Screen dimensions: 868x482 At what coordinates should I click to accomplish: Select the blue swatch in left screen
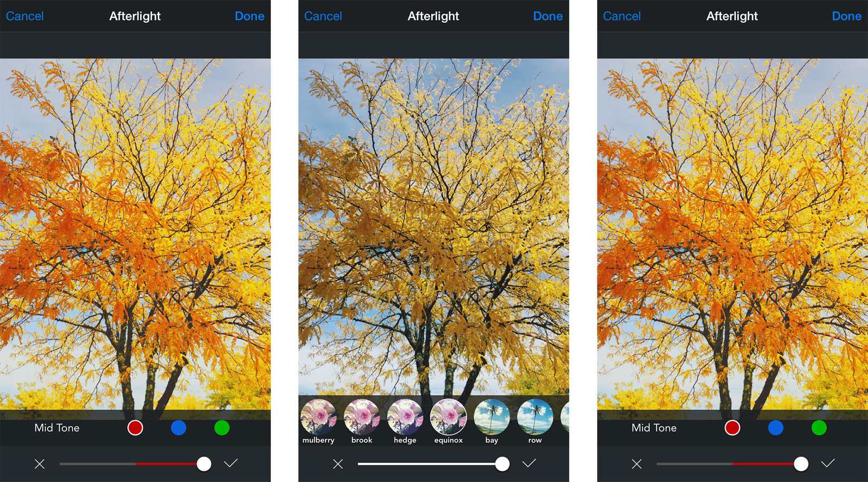pyautogui.click(x=178, y=428)
